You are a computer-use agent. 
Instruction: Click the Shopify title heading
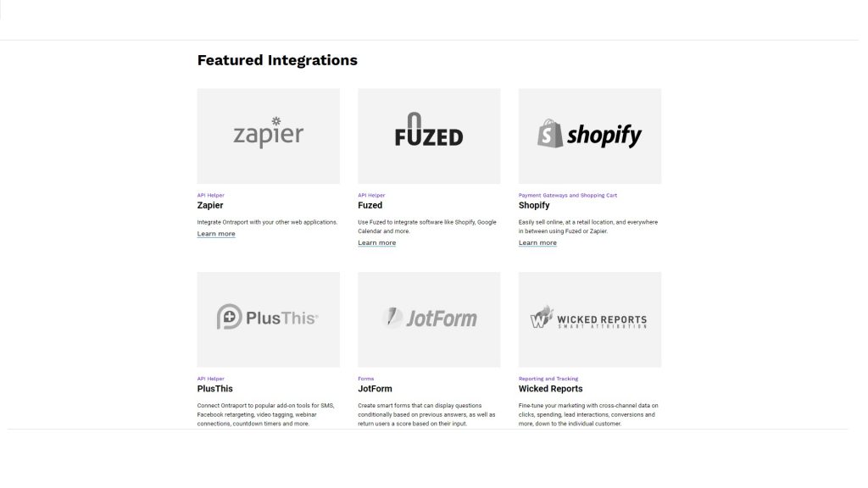[534, 205]
